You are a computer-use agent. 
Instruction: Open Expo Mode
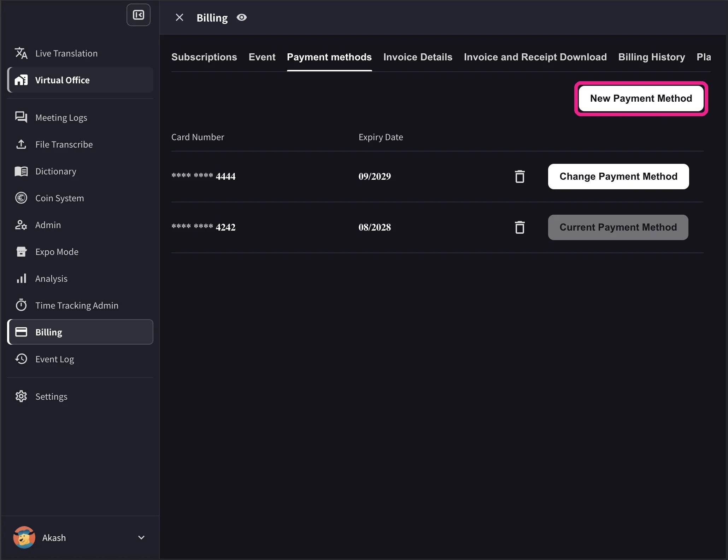point(80,252)
